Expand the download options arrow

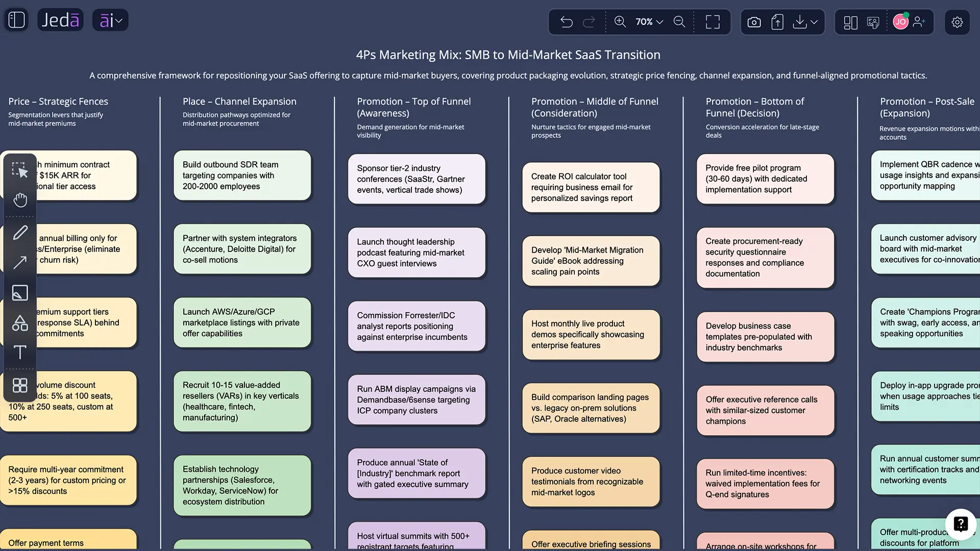(x=814, y=22)
